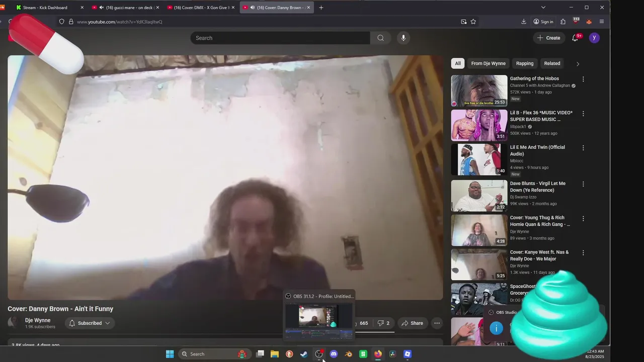Open Cover: Kanye West We Major thumbnail
This screenshot has height=362, width=644.
[479, 264]
